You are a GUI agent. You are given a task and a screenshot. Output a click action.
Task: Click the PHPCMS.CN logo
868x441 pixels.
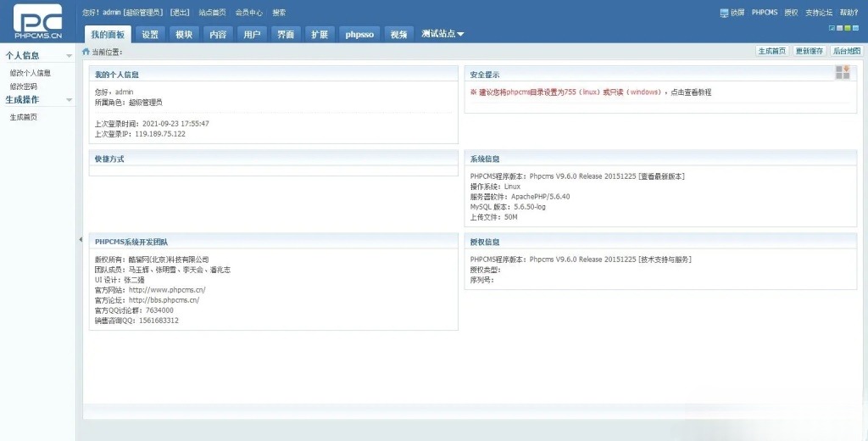[38, 21]
